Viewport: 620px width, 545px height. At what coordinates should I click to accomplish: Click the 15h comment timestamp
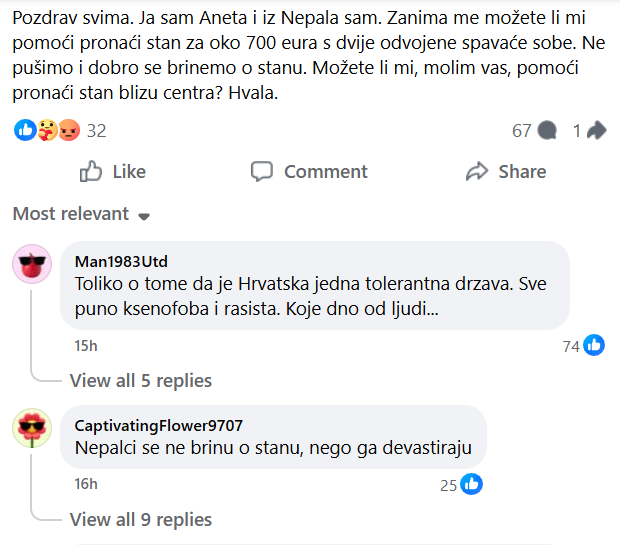click(x=86, y=346)
